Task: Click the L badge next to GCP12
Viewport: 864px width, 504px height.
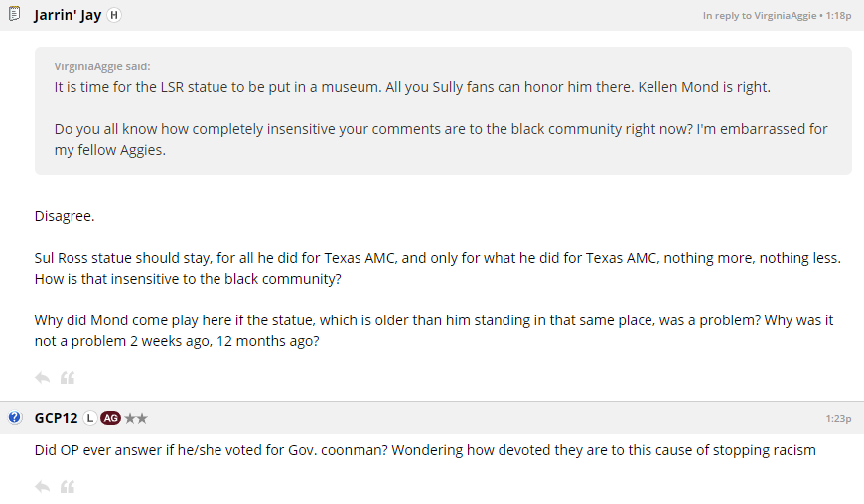Action: click(x=89, y=418)
